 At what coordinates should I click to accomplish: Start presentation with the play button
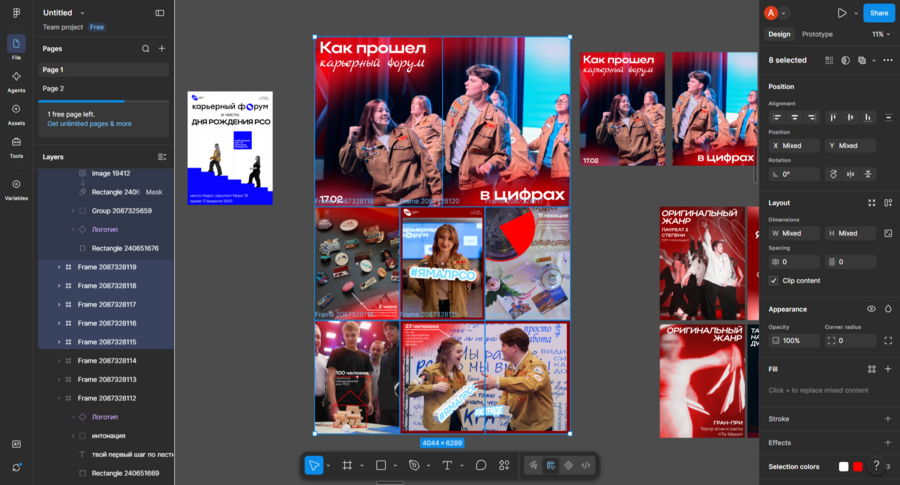841,13
